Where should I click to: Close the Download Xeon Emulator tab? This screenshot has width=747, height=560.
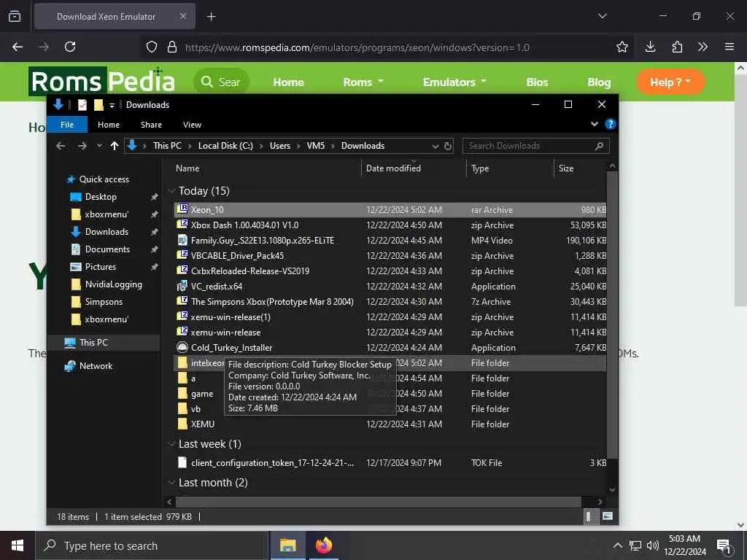tap(183, 16)
